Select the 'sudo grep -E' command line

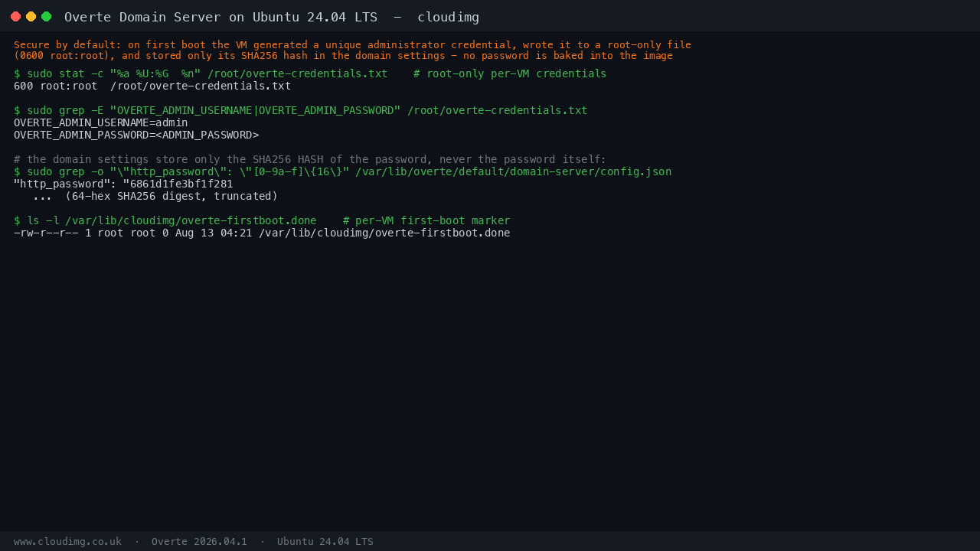[301, 110]
